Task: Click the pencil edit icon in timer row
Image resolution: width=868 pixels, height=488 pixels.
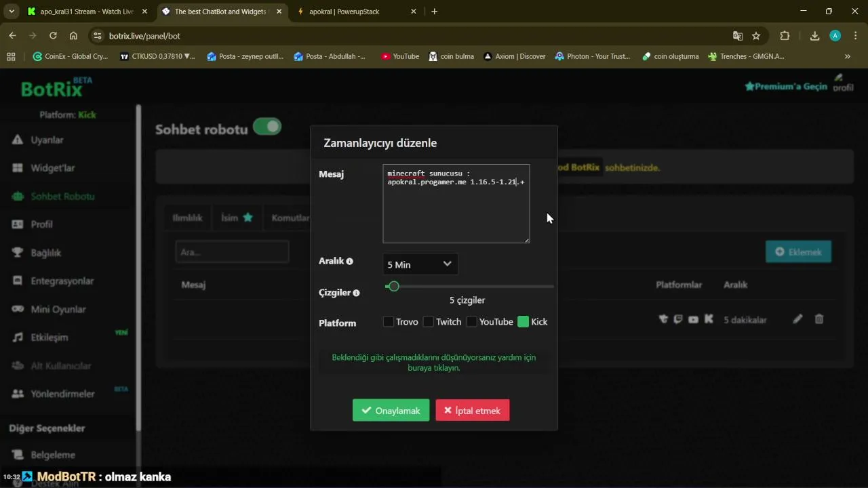Action: pos(797,319)
